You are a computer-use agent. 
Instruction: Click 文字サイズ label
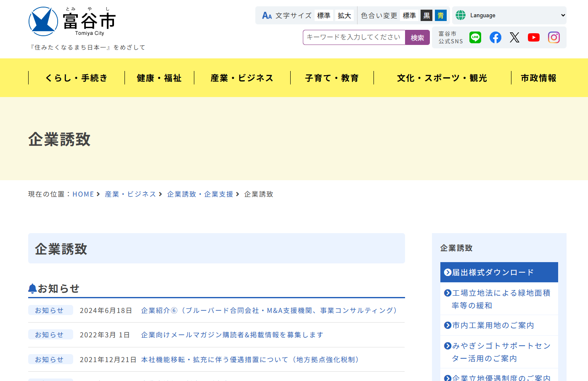[x=294, y=16]
